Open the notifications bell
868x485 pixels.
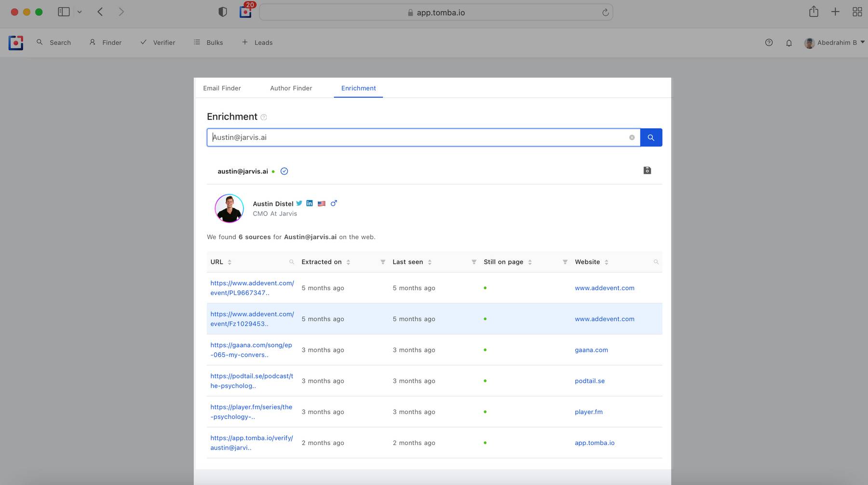click(789, 43)
